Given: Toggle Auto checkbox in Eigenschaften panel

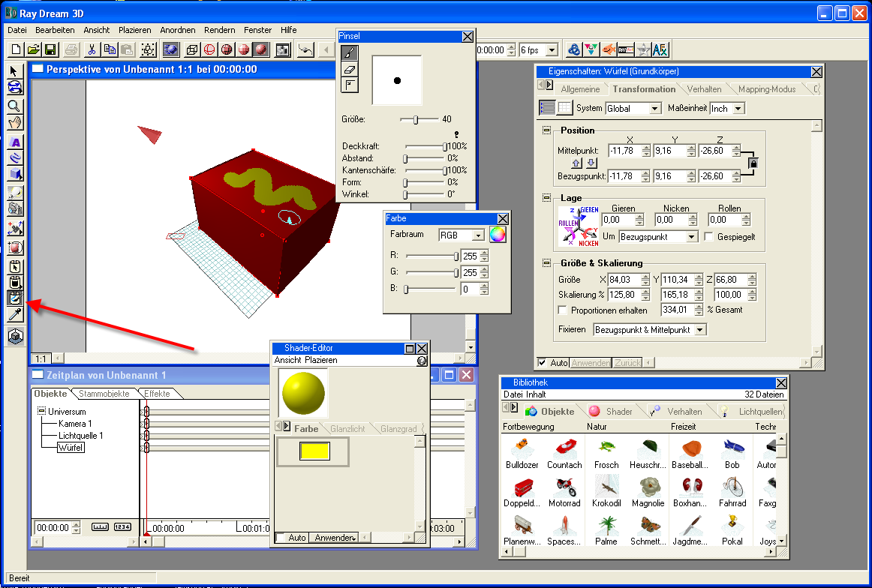Looking at the screenshot, I should [x=543, y=362].
